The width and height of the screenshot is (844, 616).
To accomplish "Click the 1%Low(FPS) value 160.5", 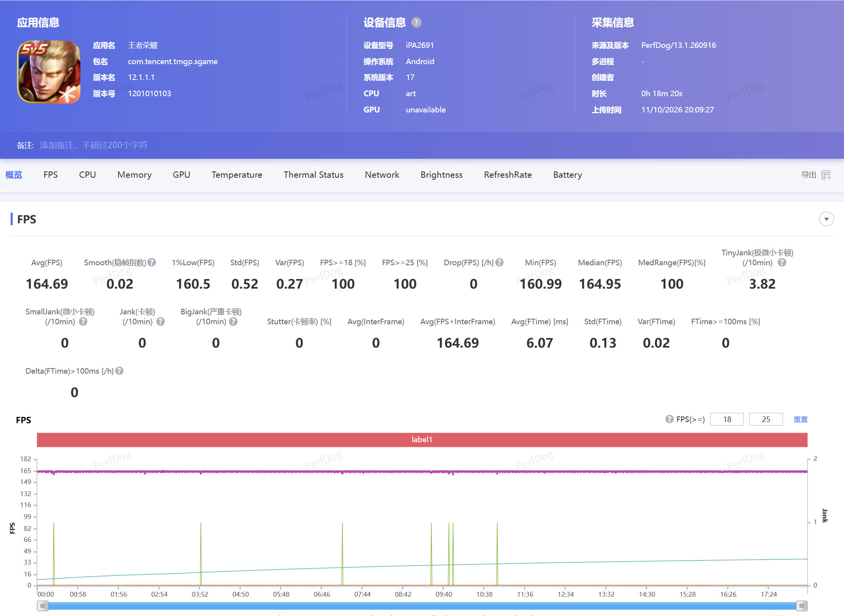I will tap(193, 284).
